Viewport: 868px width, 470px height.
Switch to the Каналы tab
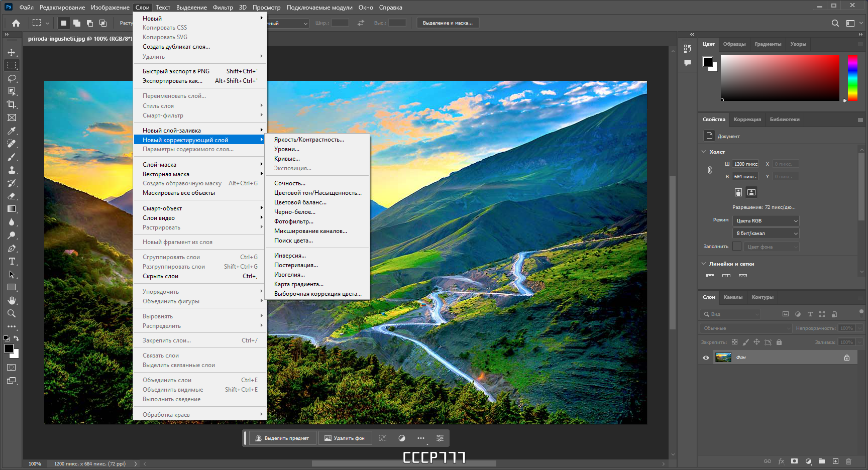click(x=733, y=297)
